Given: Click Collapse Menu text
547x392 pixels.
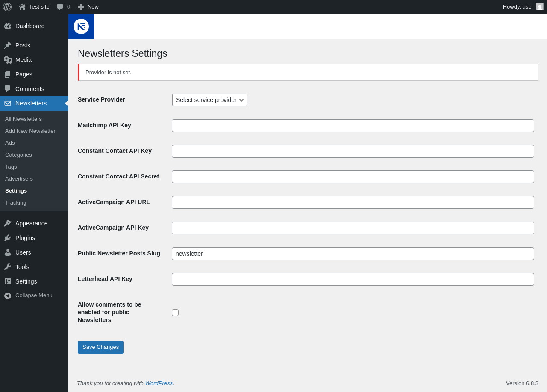Looking at the screenshot, I should [34, 295].
